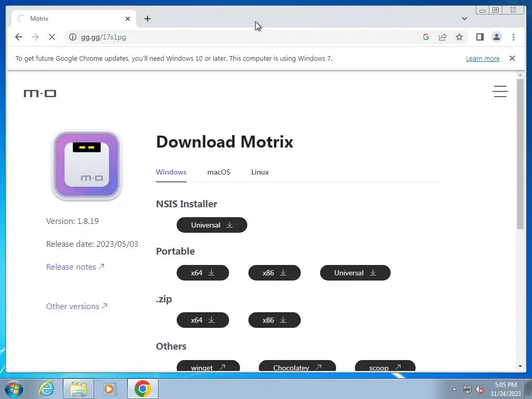Click the Motrix app icon image

click(x=87, y=165)
